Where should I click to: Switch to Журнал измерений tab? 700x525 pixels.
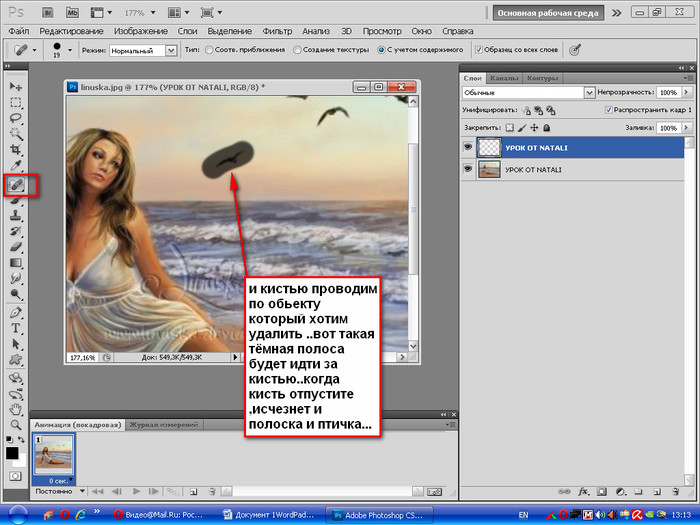click(x=164, y=425)
